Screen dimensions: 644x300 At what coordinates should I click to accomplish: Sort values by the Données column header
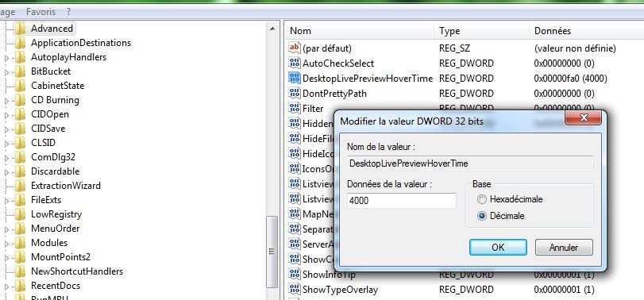587,31
